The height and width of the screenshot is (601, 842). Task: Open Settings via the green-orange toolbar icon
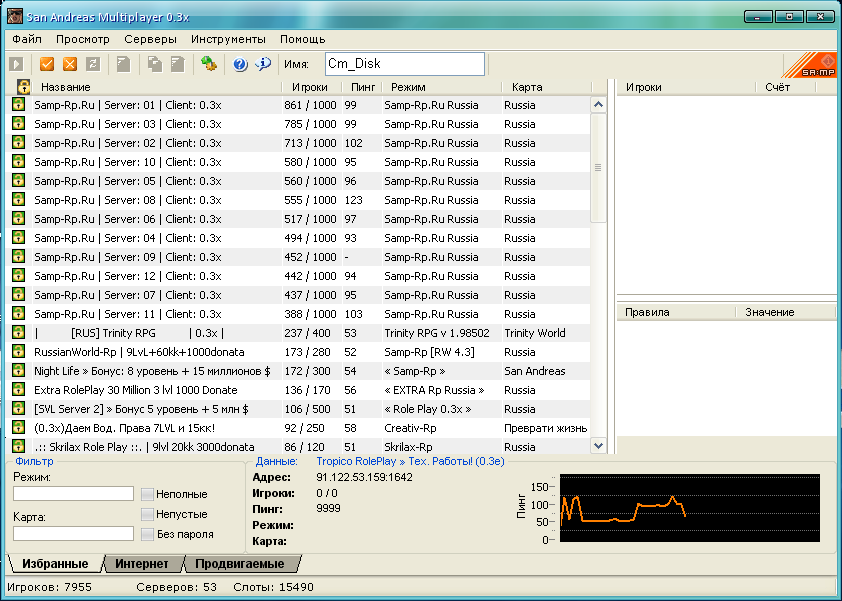pyautogui.click(x=209, y=64)
